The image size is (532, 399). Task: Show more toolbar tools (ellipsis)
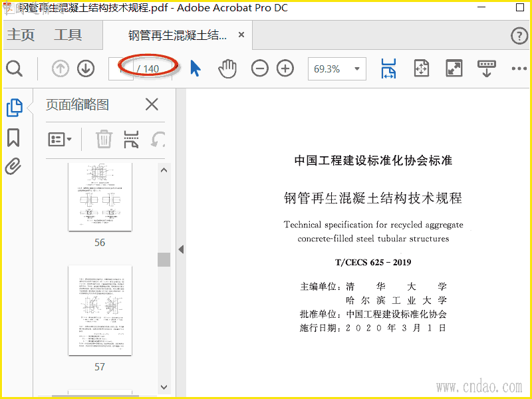[519, 68]
